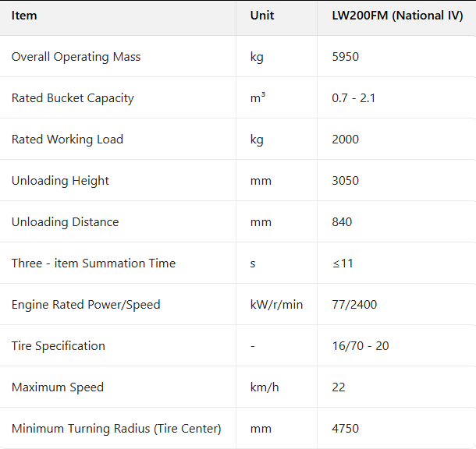Select the "Rated Working Load" cell

(x=67, y=140)
